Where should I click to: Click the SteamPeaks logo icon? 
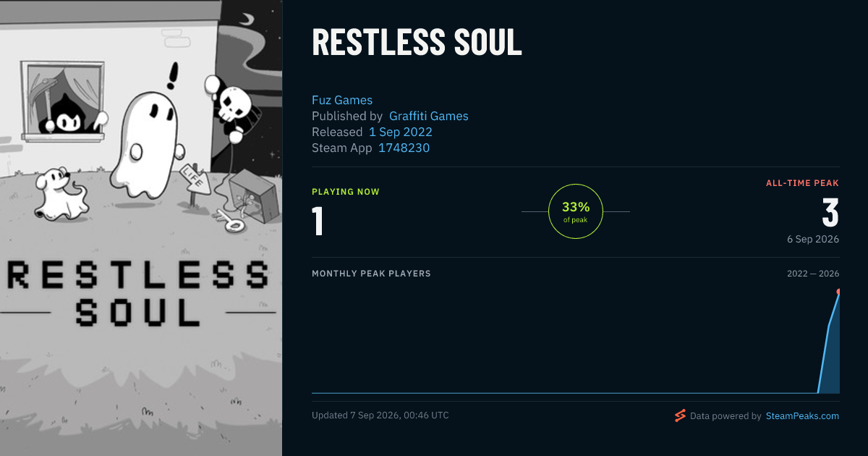(679, 415)
